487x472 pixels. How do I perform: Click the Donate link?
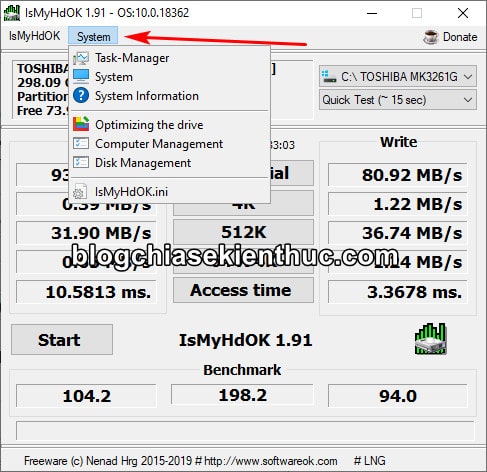[460, 37]
